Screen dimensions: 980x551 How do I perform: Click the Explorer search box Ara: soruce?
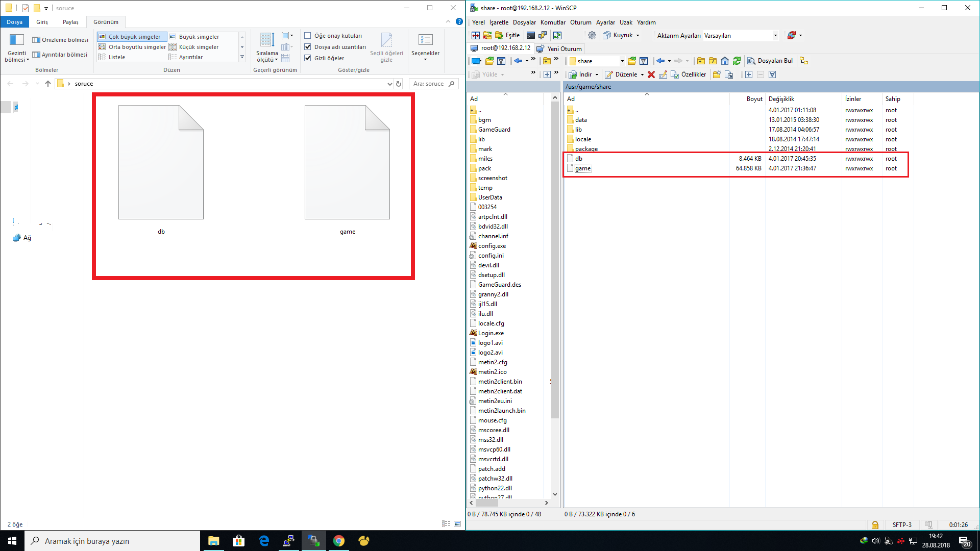tap(434, 84)
